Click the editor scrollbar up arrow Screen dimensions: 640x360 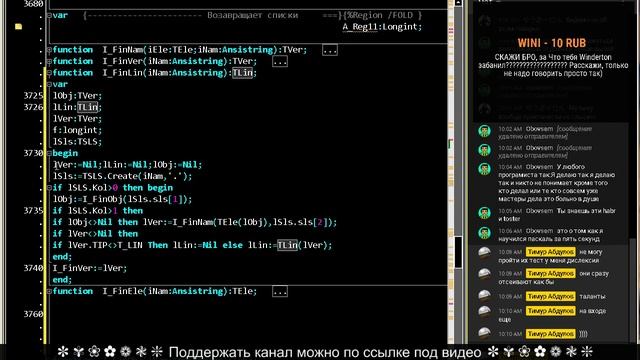[x=458, y=3]
